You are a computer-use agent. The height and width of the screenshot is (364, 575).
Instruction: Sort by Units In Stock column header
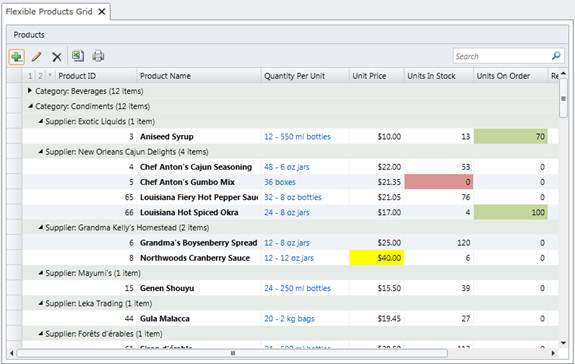click(x=439, y=76)
